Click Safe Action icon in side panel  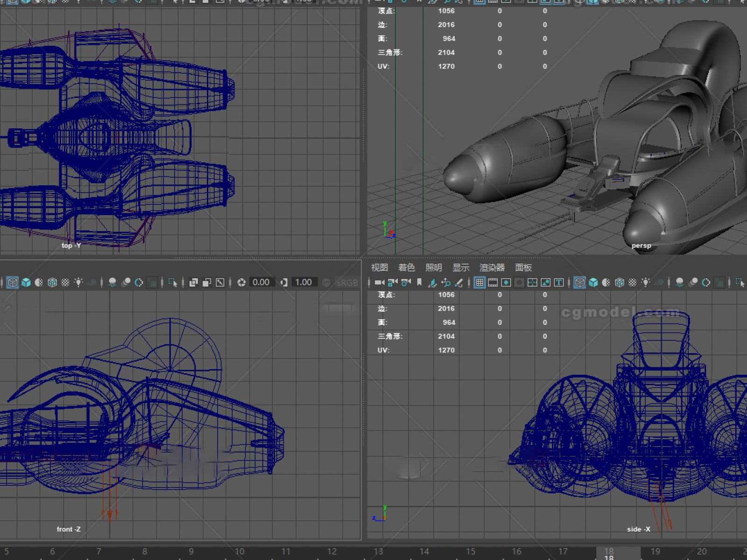click(x=545, y=282)
